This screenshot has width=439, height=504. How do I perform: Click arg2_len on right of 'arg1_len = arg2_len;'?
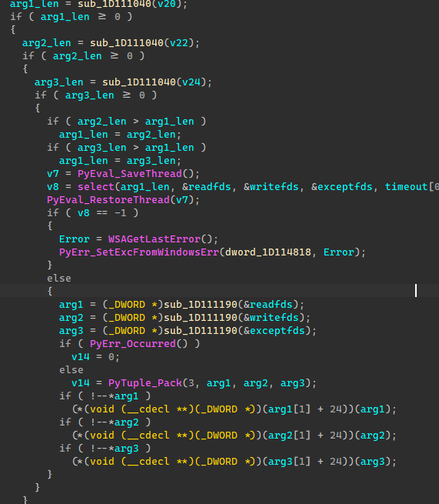(151, 135)
